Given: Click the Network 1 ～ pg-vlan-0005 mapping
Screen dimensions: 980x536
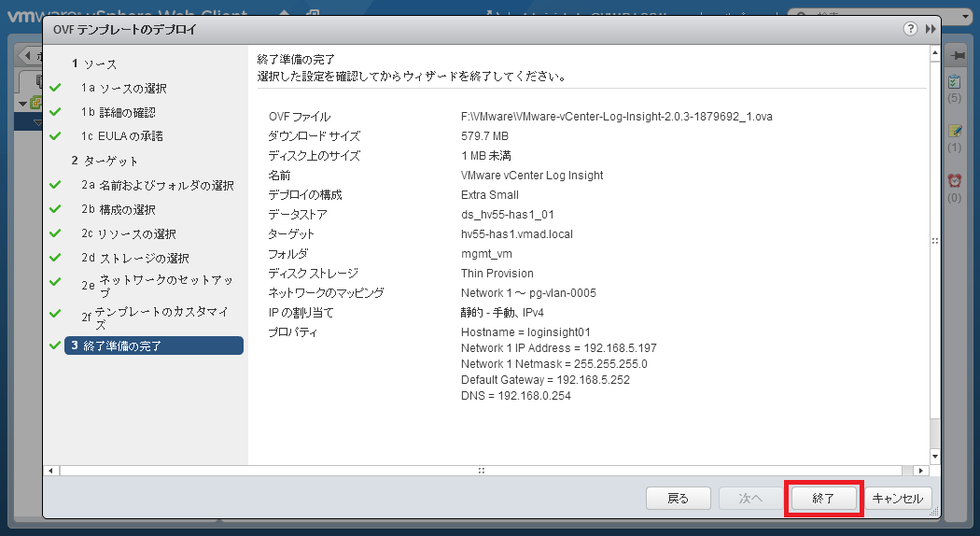Looking at the screenshot, I should tap(529, 292).
